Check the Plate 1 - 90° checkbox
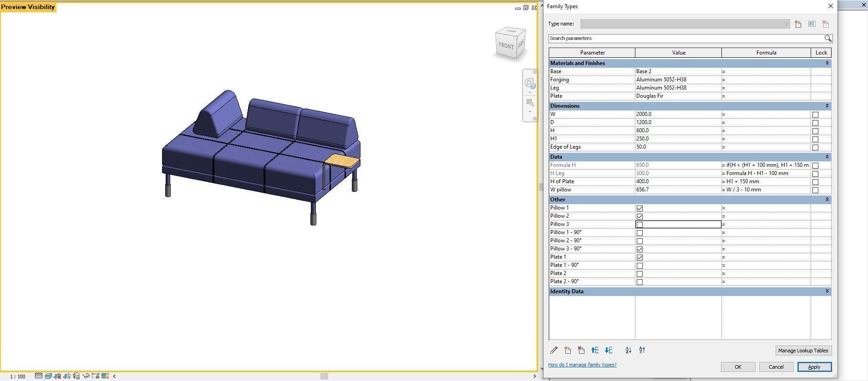 640,266
